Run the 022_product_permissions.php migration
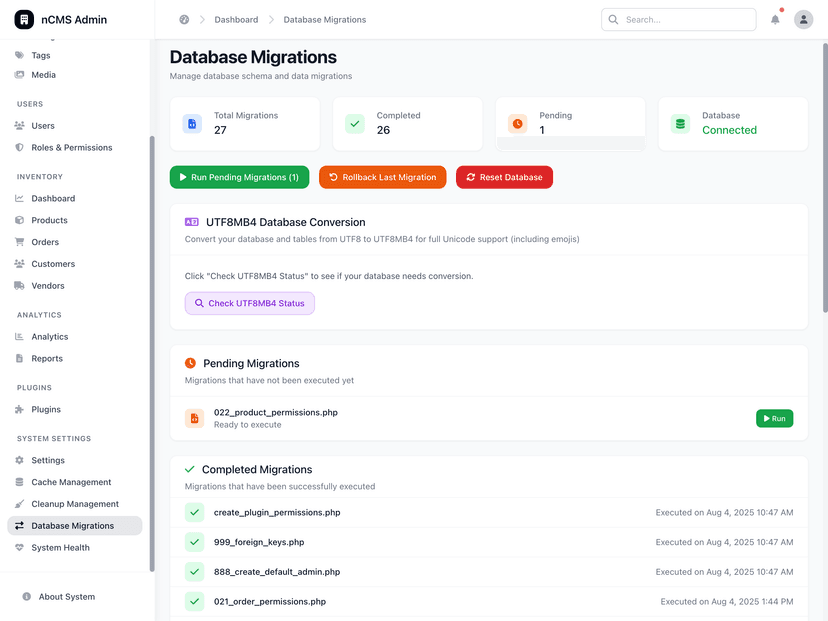Image resolution: width=828 pixels, height=621 pixels. pyautogui.click(x=774, y=418)
